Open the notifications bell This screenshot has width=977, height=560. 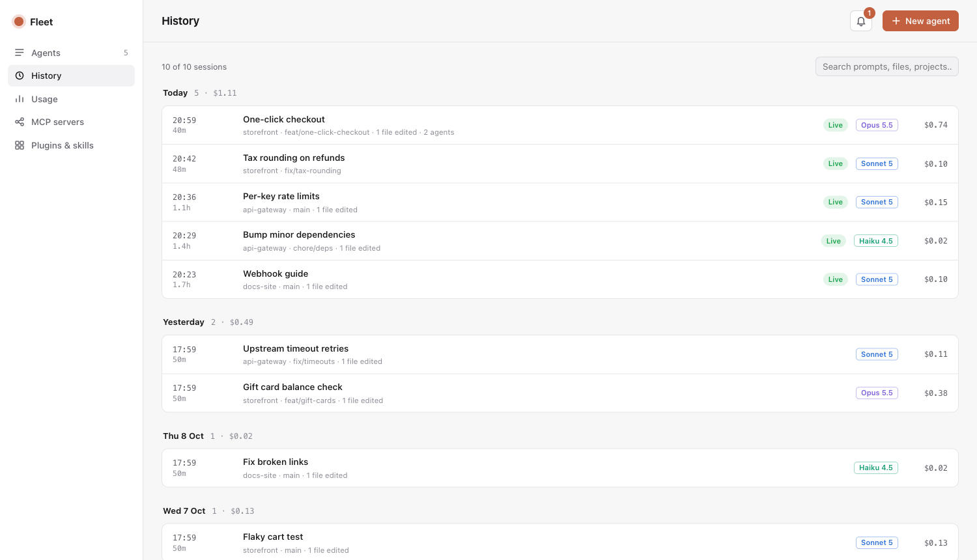[x=861, y=21]
